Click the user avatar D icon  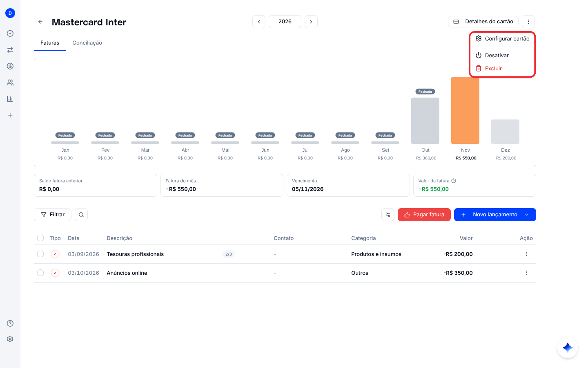(x=10, y=13)
